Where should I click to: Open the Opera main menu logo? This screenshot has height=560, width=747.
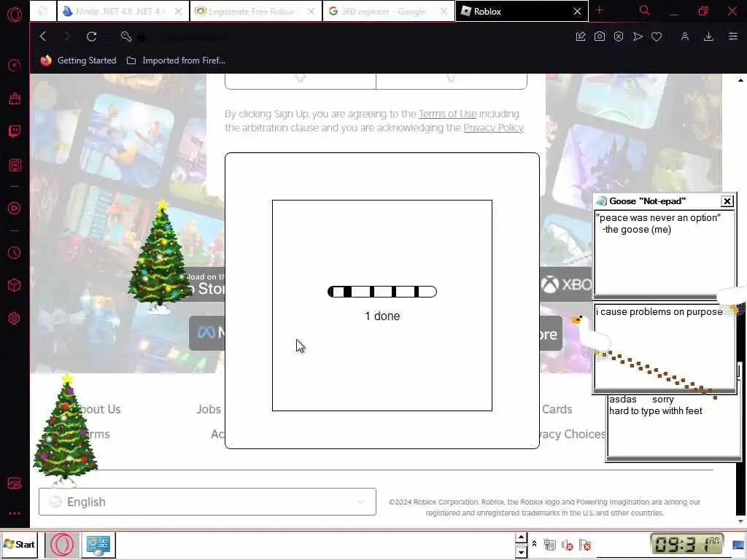15,15
